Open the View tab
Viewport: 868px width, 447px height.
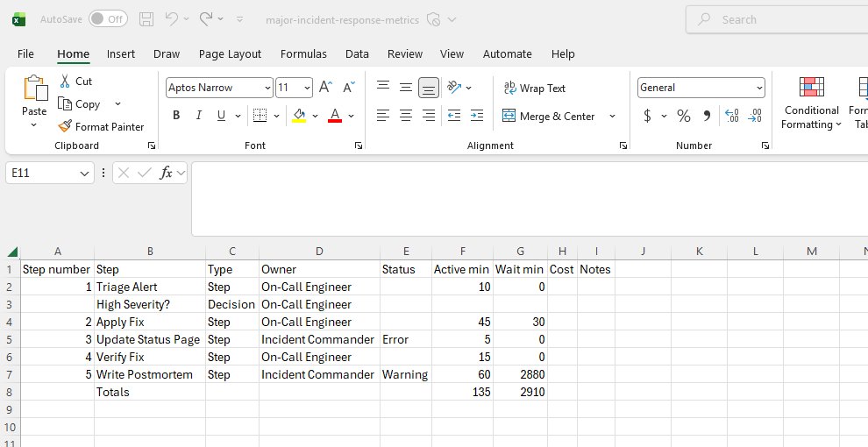click(452, 53)
